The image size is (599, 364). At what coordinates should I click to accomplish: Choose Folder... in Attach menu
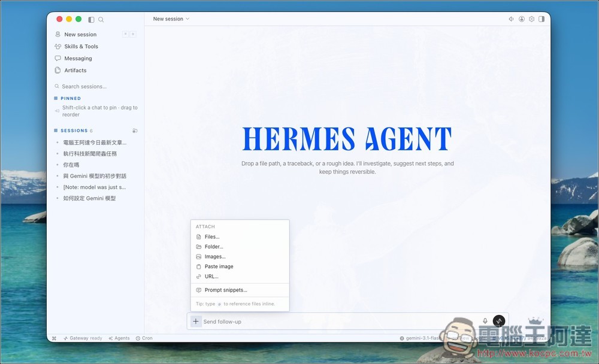click(240, 247)
